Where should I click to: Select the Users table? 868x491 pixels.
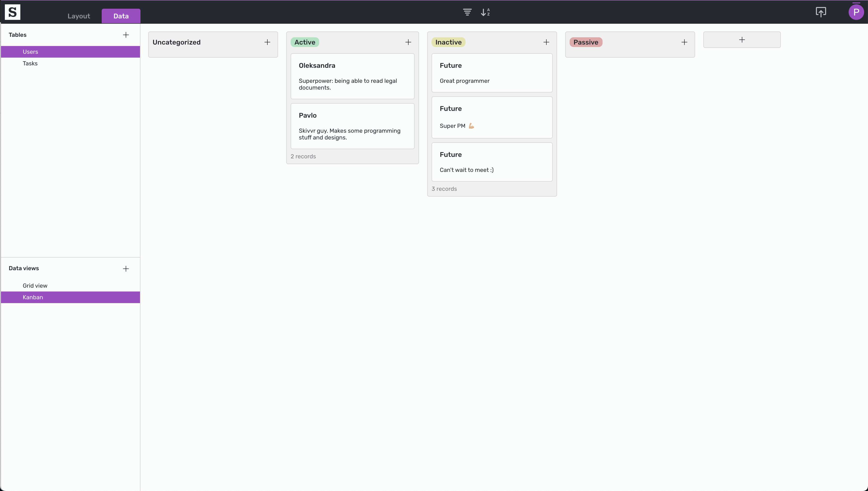tap(30, 52)
